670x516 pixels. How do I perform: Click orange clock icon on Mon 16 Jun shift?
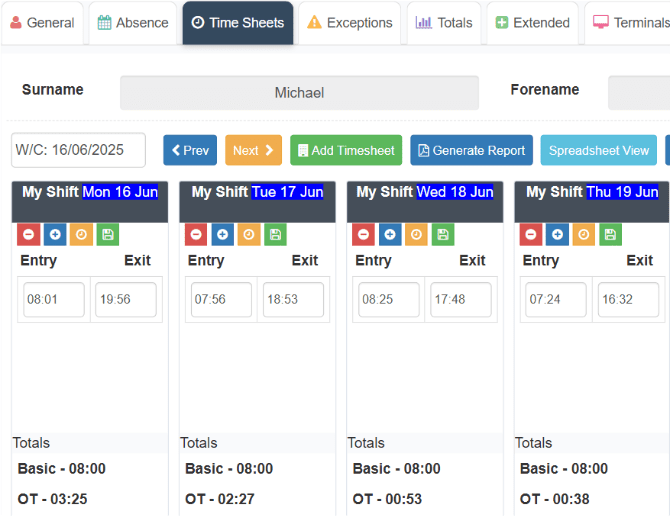click(81, 235)
